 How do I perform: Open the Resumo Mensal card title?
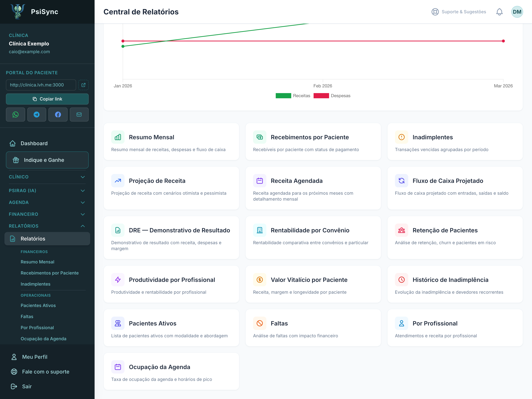(x=151, y=137)
